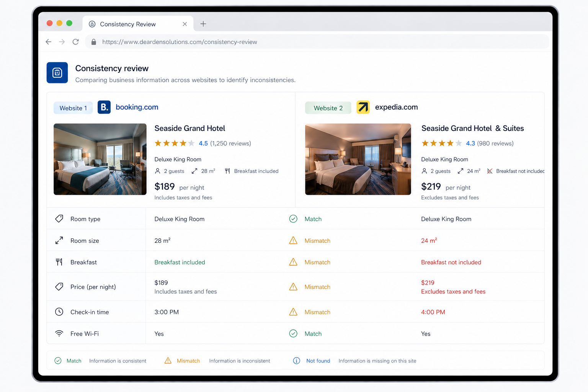The height and width of the screenshot is (392, 588).
Task: Click the room size arrows icon beside 28 m²
Action: coord(194,171)
